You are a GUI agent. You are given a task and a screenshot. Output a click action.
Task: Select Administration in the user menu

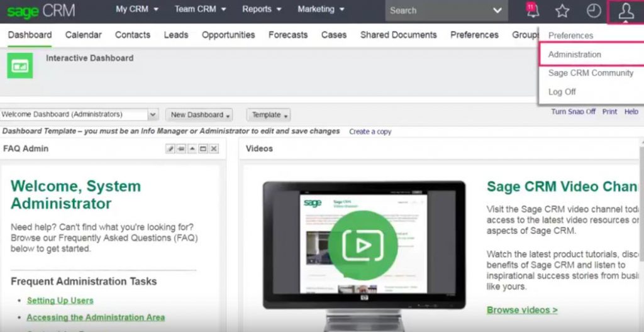[x=575, y=54]
